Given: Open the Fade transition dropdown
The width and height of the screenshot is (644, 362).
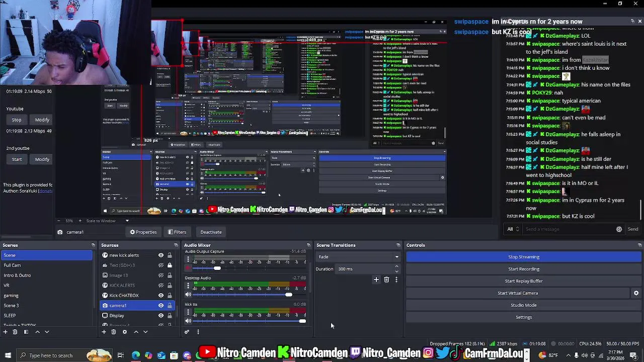Looking at the screenshot, I should click(358, 257).
